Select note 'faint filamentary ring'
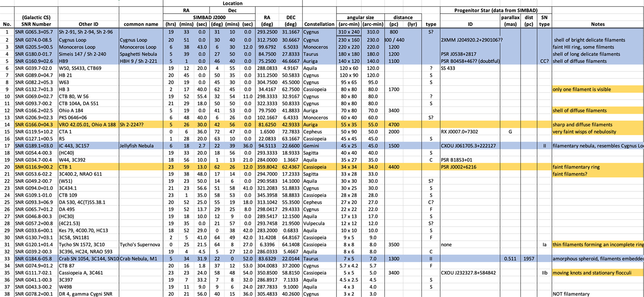 point(598,167)
